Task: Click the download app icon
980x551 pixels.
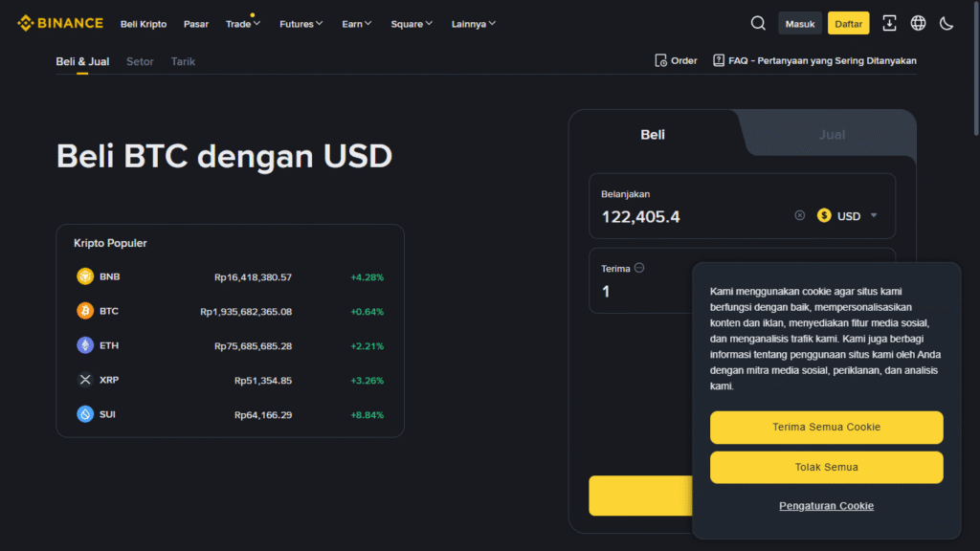Action: tap(889, 22)
